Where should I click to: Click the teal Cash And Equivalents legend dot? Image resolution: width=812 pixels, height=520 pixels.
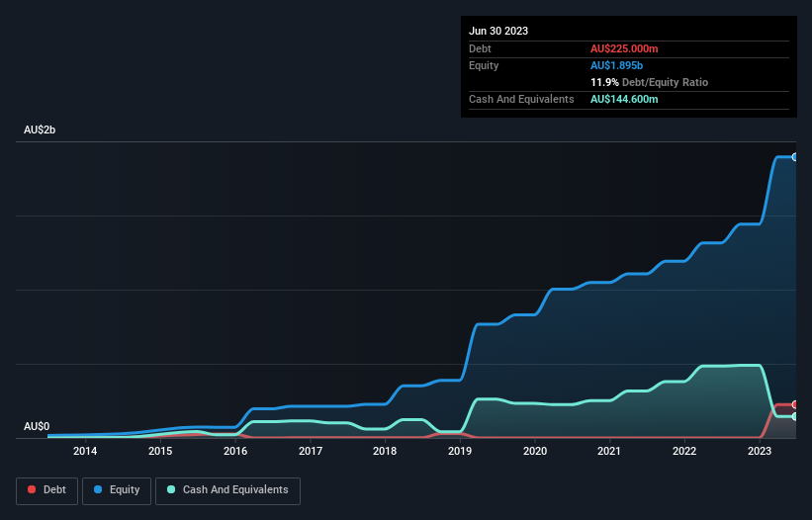tap(171, 489)
